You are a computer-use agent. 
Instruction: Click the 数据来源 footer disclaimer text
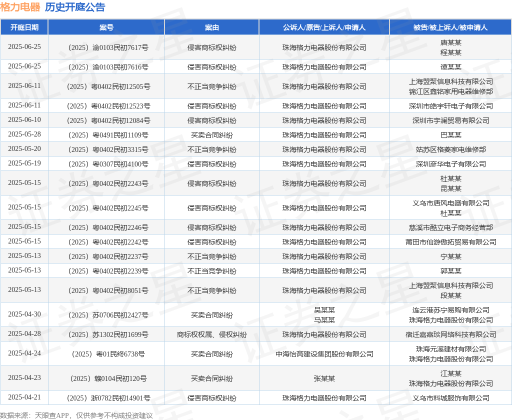coord(76,415)
